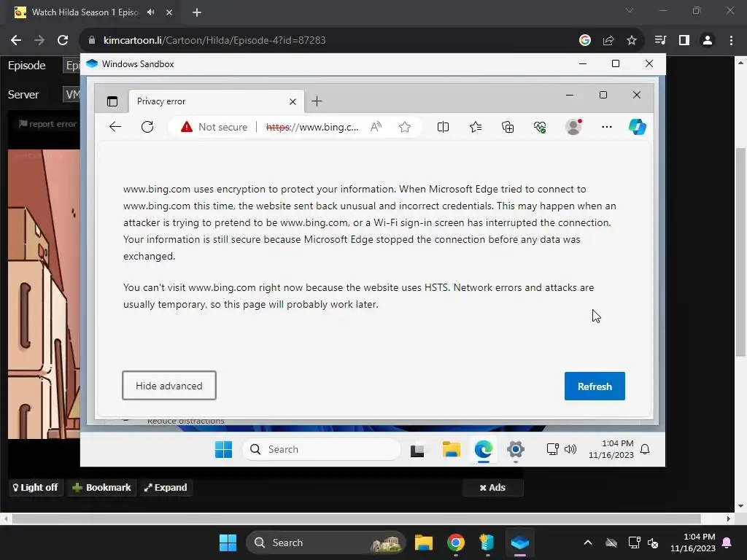Open Sandbox volume tray icon
Image resolution: width=747 pixels, height=560 pixels.
[x=570, y=449]
